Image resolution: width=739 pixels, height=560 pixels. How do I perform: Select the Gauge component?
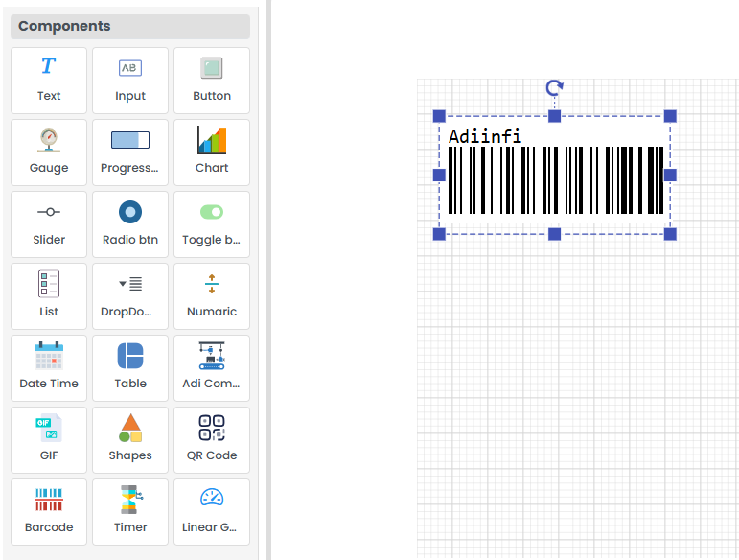tap(49, 152)
